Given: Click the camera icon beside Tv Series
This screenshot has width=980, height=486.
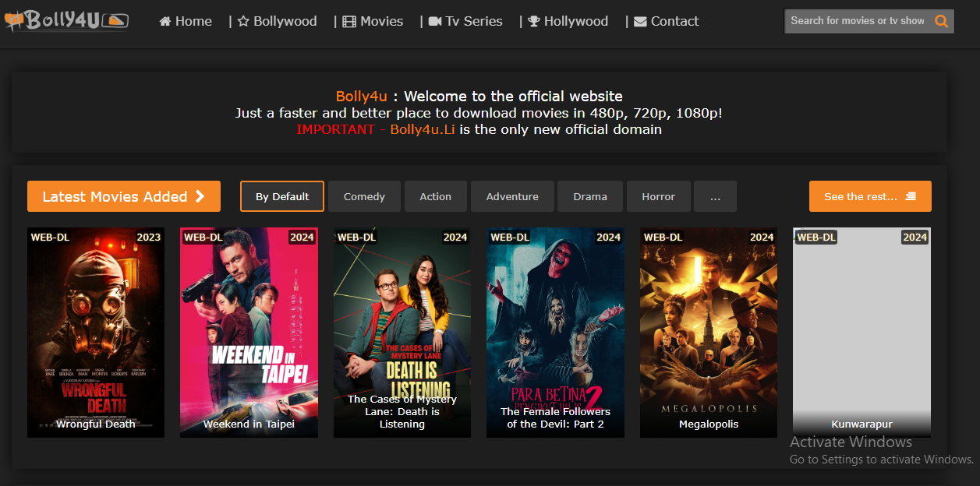Looking at the screenshot, I should (435, 21).
